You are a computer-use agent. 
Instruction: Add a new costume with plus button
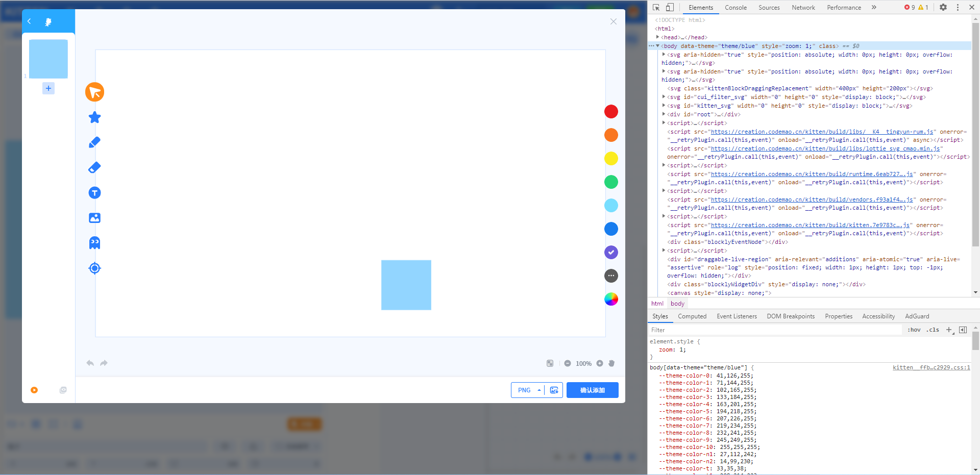pos(48,88)
